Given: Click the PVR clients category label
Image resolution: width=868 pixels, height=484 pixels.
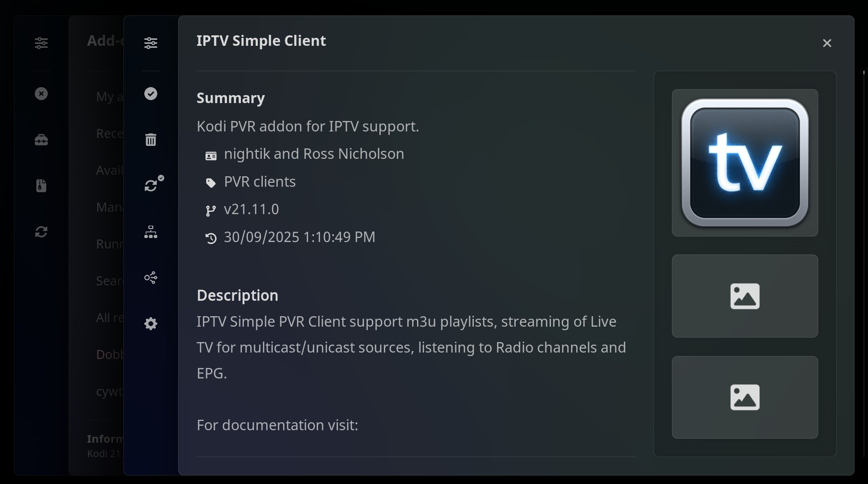Looking at the screenshot, I should 260,182.
